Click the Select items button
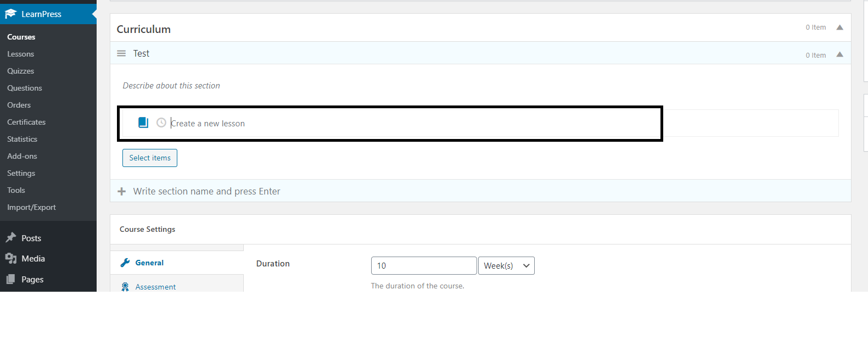Image resolution: width=868 pixels, height=356 pixels. [x=150, y=158]
